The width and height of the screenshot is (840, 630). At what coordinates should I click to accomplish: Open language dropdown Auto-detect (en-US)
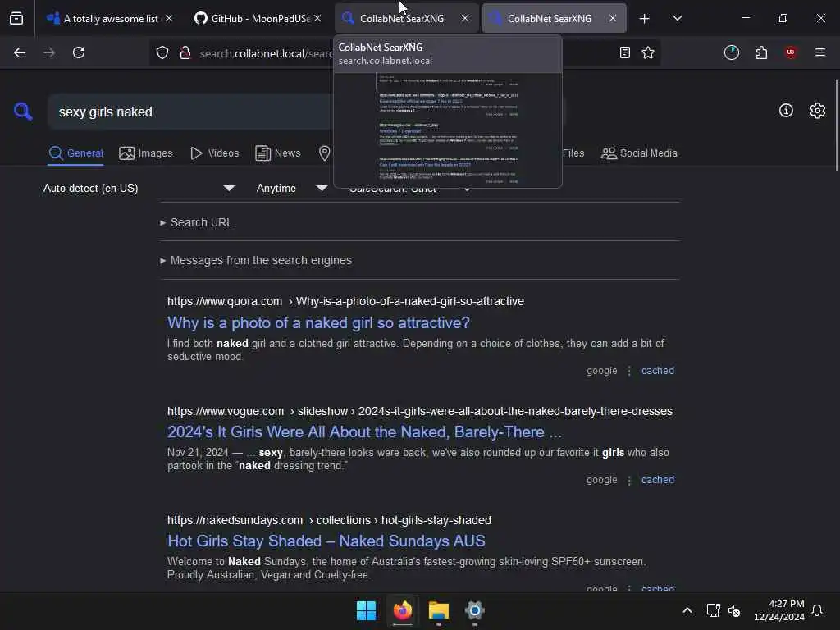click(139, 188)
